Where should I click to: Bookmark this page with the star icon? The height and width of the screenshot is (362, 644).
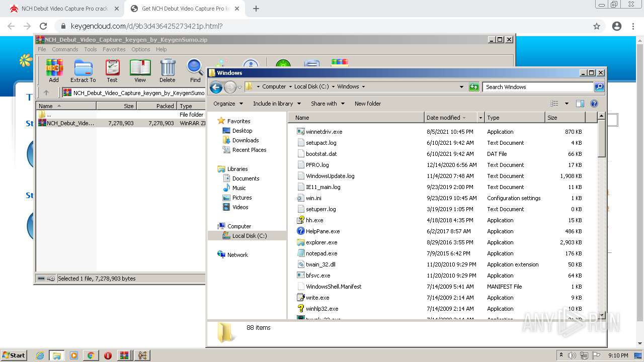(x=597, y=26)
